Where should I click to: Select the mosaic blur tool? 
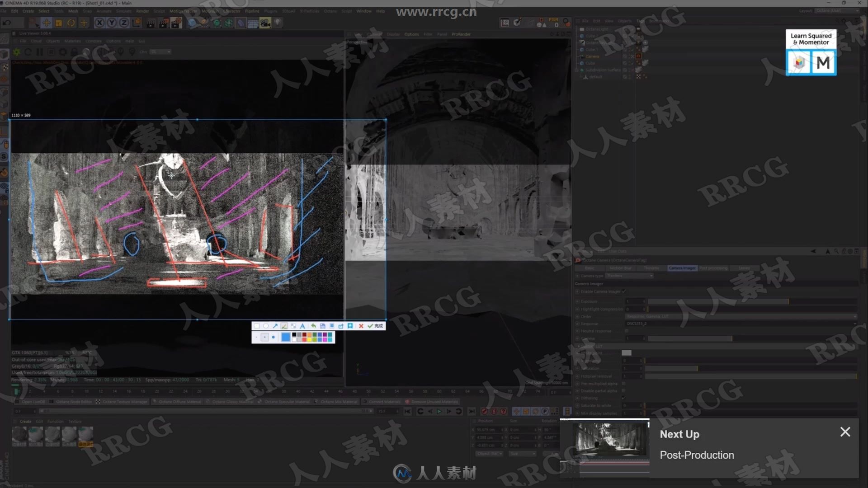click(x=293, y=326)
